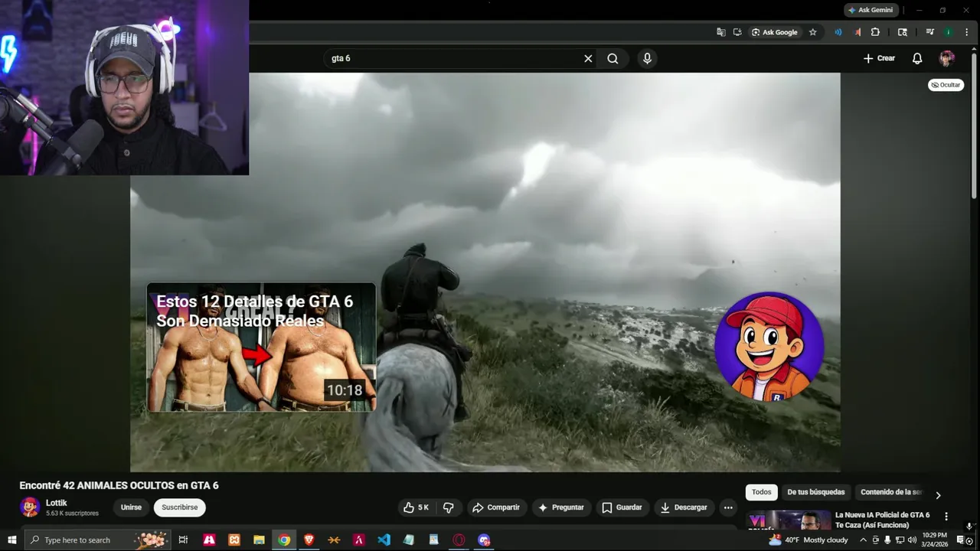This screenshot has height=551, width=980.
Task: Open suggested video Estos 12 Detalles de GTA 6
Action: click(x=261, y=347)
